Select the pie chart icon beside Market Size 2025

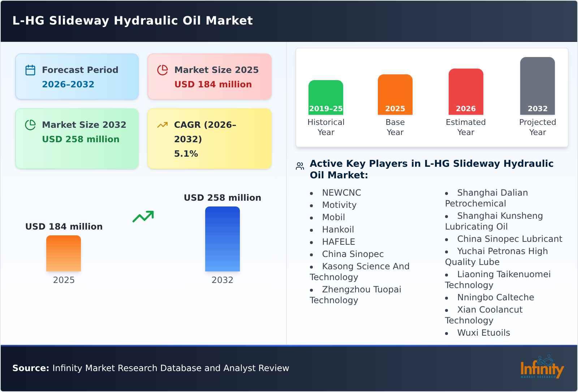(163, 69)
